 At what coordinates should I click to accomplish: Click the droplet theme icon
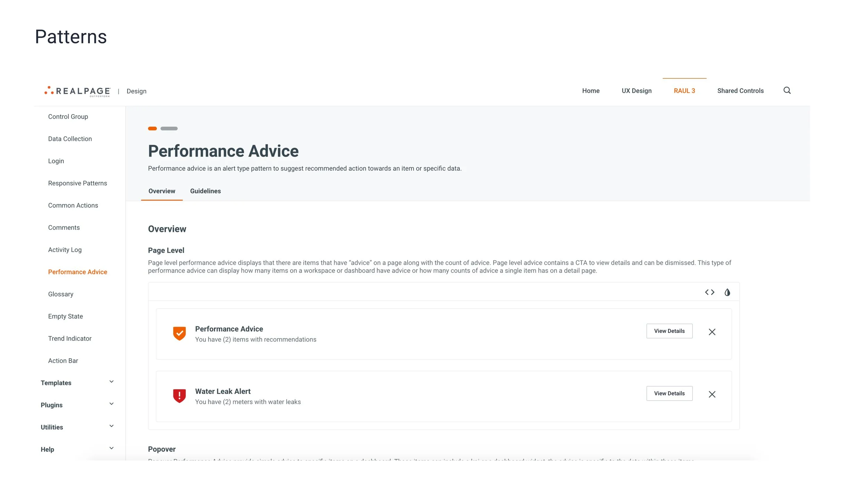tap(727, 292)
